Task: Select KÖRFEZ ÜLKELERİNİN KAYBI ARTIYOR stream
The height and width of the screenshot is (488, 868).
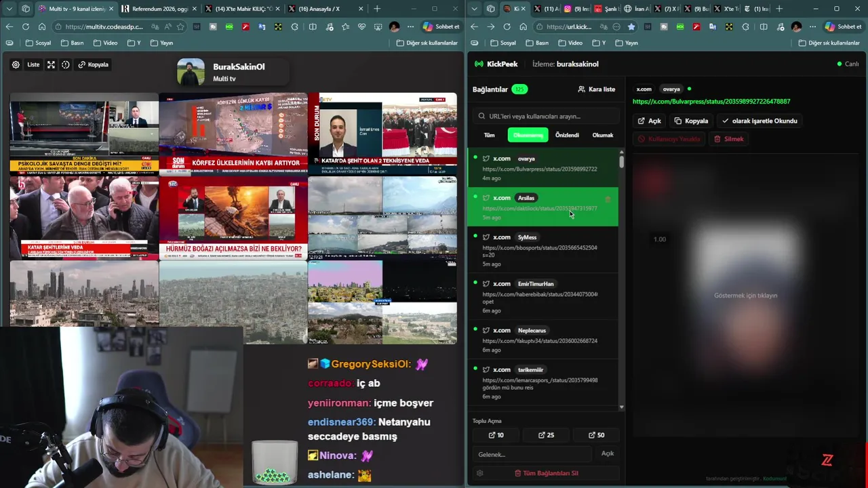Action: pyautogui.click(x=233, y=134)
